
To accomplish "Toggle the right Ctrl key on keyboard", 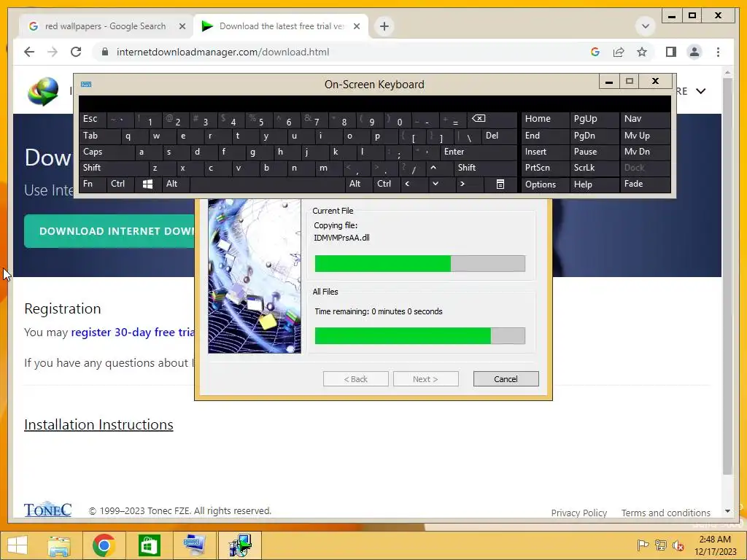I will tap(387, 184).
